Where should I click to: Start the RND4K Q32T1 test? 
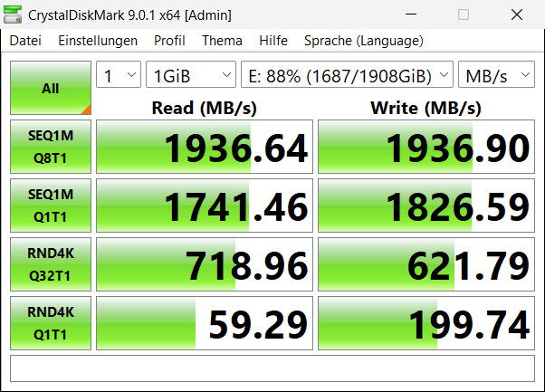click(x=51, y=264)
